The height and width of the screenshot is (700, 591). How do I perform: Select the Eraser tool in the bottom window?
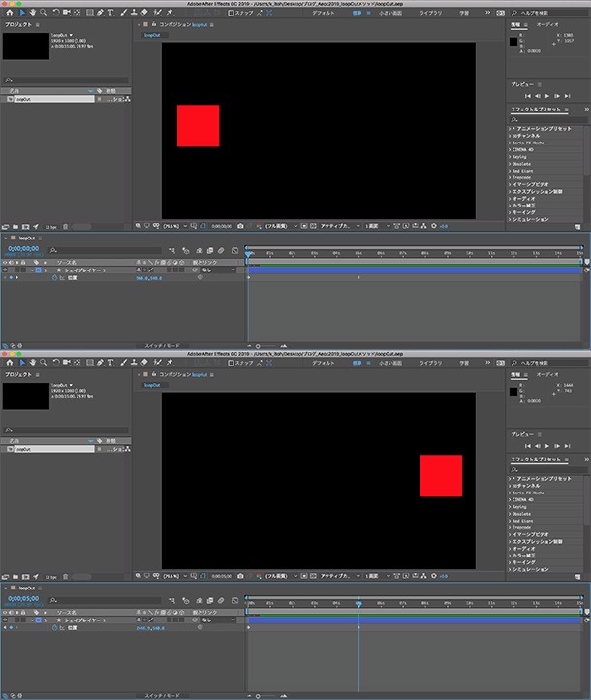[x=144, y=363]
